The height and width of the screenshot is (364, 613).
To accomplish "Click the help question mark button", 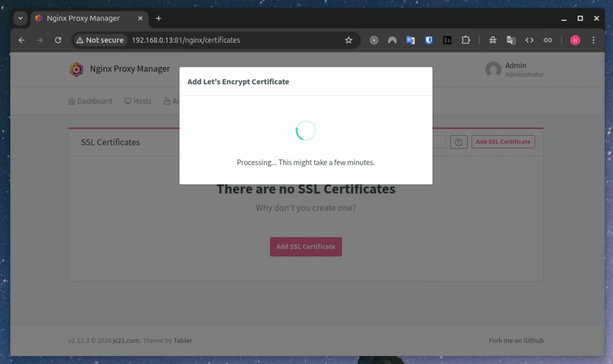I will pyautogui.click(x=459, y=142).
